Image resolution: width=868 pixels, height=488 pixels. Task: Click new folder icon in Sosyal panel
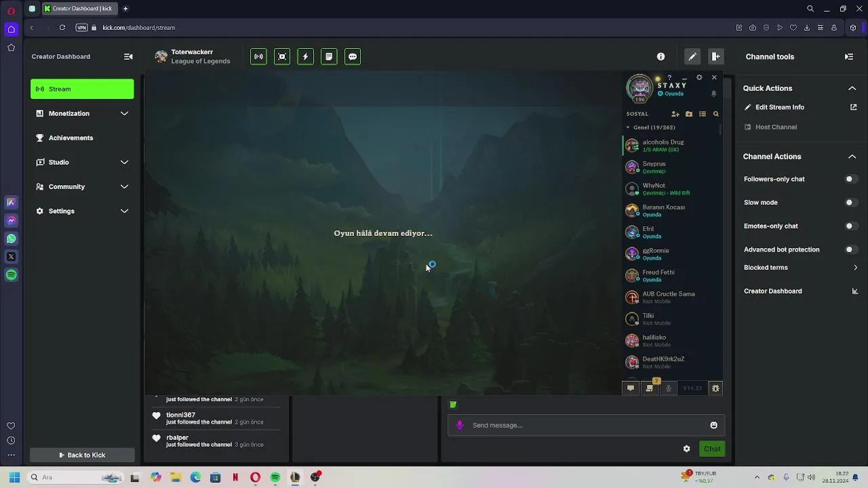pos(689,114)
